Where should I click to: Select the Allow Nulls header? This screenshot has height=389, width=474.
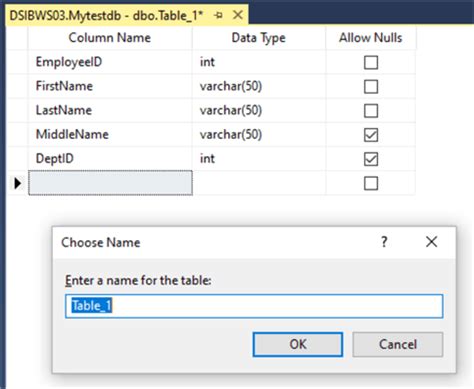371,38
